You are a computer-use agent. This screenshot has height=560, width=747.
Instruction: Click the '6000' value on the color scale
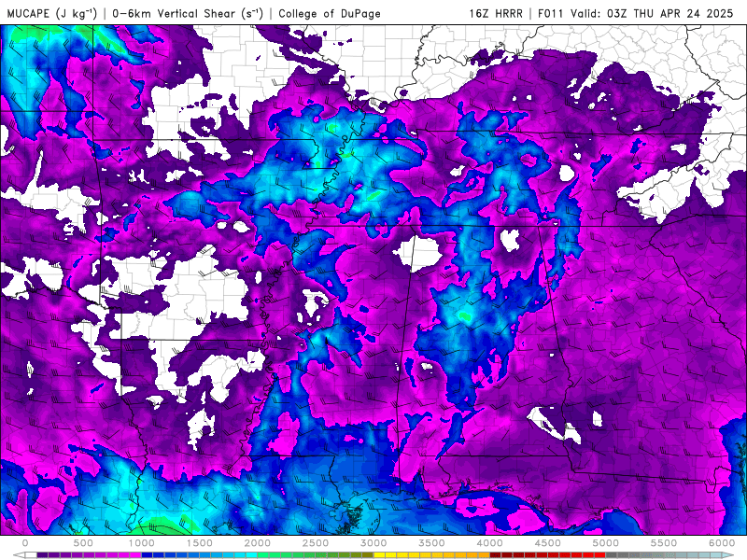722,543
